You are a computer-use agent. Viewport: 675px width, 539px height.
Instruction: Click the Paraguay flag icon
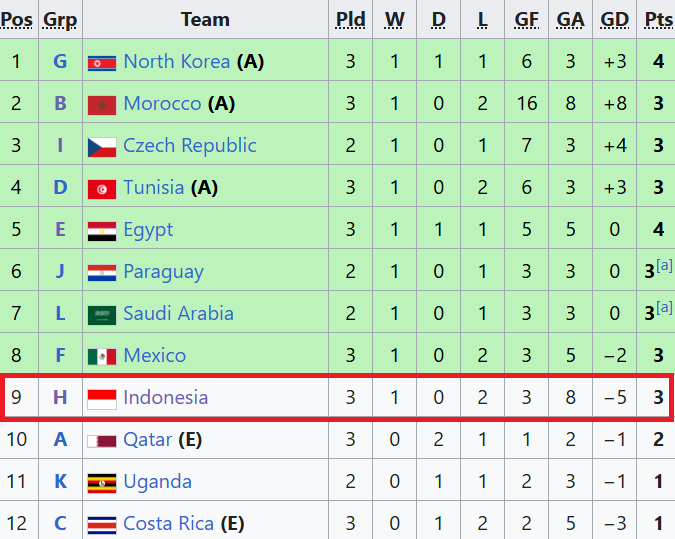pyautogui.click(x=102, y=272)
